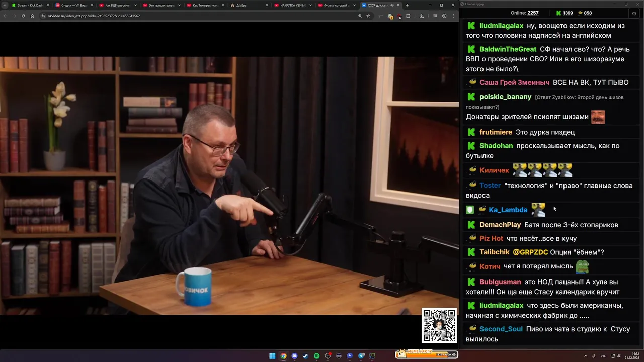
Task: Click username frutimiere in chat
Action: [x=496, y=132]
